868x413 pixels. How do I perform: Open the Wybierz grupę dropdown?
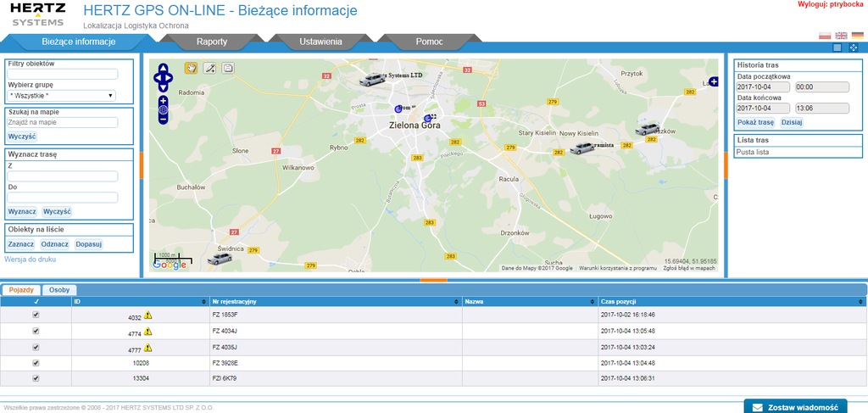pyautogui.click(x=61, y=96)
